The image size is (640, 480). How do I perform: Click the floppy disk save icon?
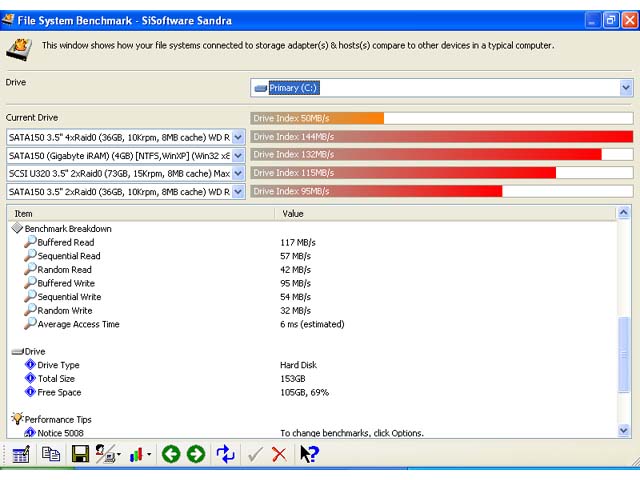(x=80, y=455)
